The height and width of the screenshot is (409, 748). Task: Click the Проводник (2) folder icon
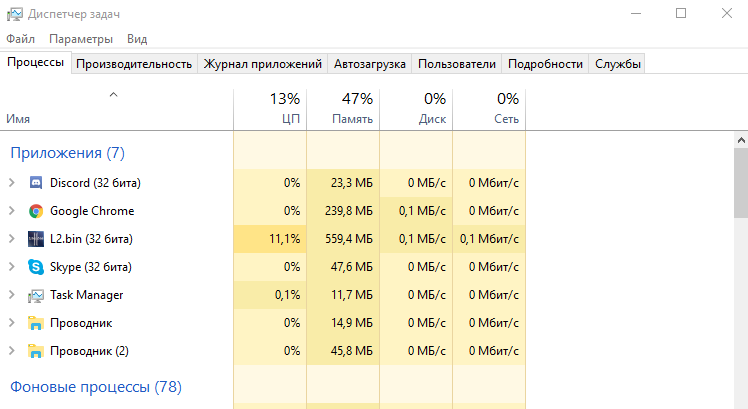[36, 351]
